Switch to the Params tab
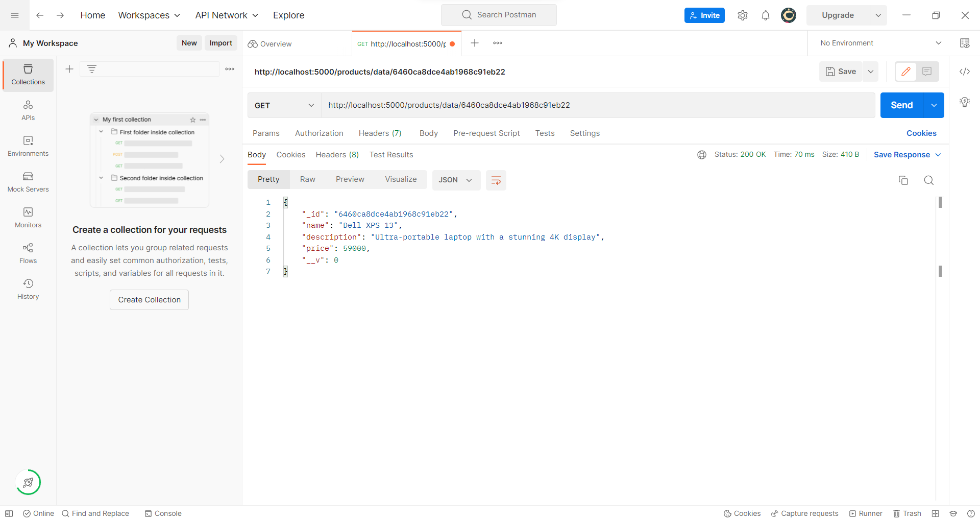The width and height of the screenshot is (980, 521). click(266, 133)
